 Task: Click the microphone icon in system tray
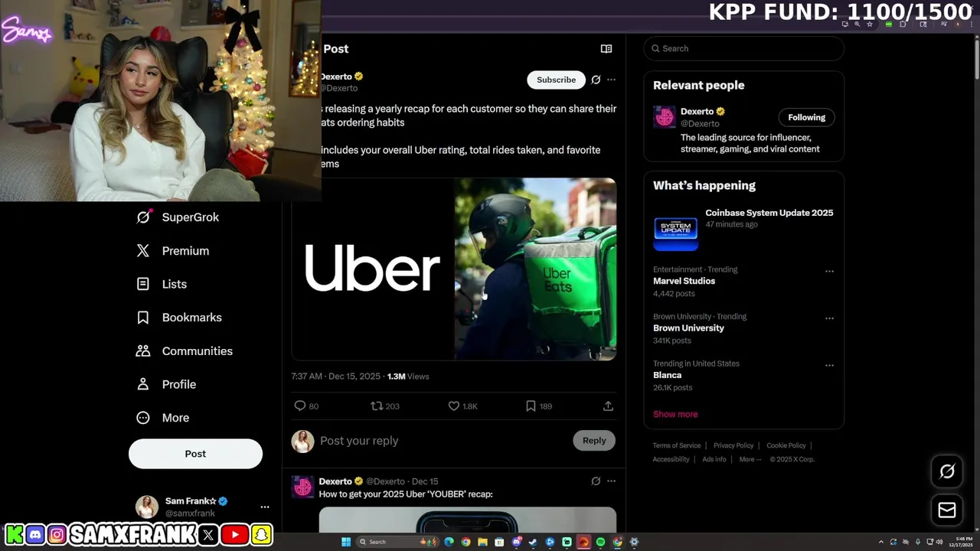click(918, 542)
